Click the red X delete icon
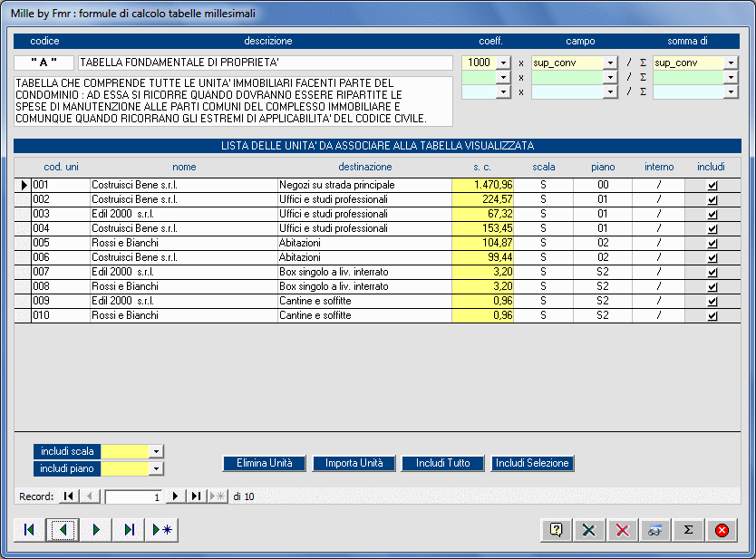 (622, 530)
